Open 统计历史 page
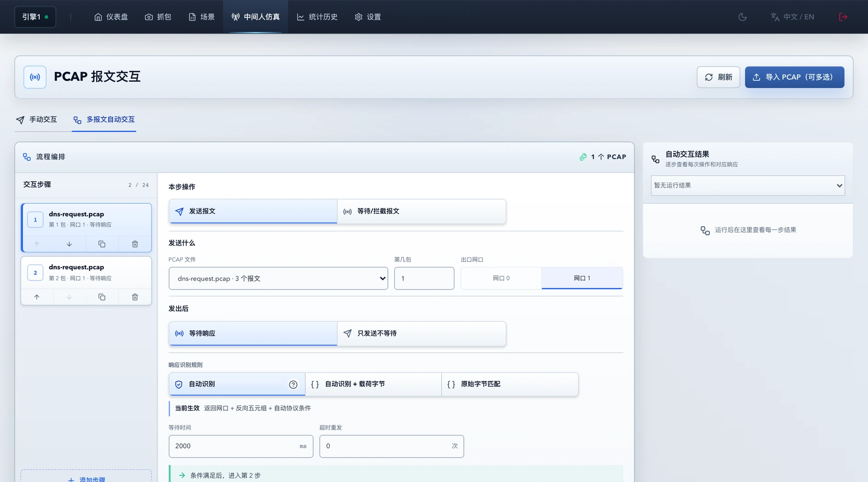This screenshot has height=482, width=868. [317, 17]
